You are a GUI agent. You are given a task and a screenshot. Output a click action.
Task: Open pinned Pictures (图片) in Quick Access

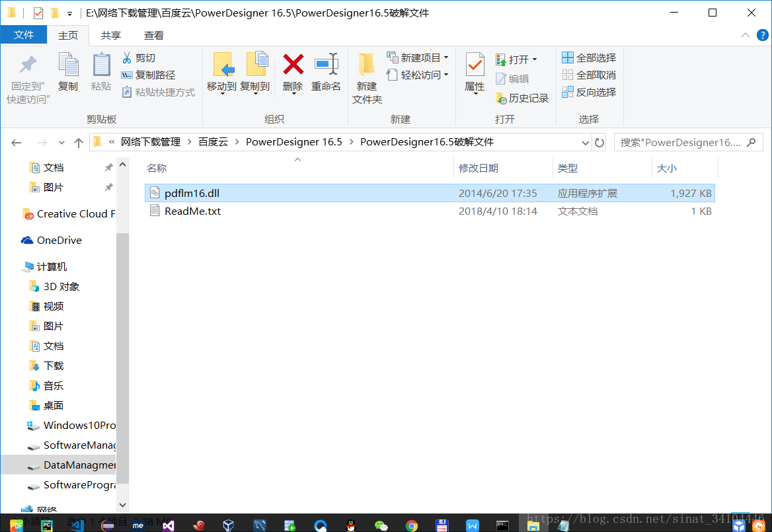coord(53,188)
